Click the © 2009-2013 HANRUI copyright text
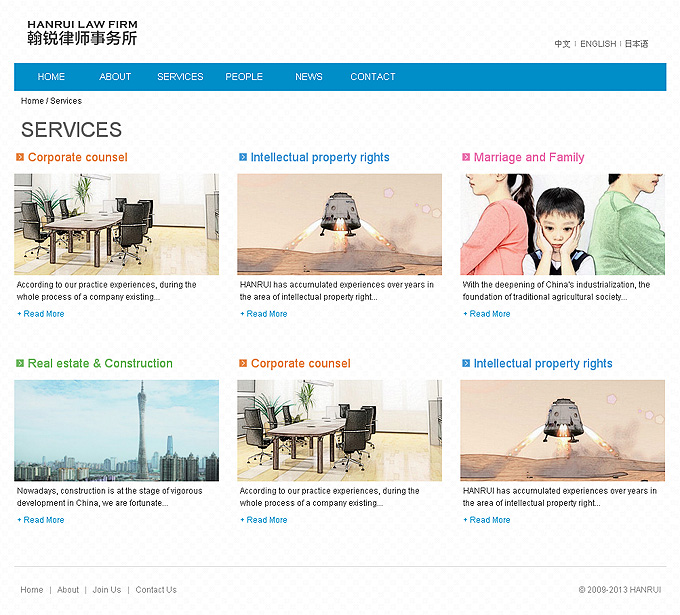Screen dimensions: 680x615 coord(620,590)
